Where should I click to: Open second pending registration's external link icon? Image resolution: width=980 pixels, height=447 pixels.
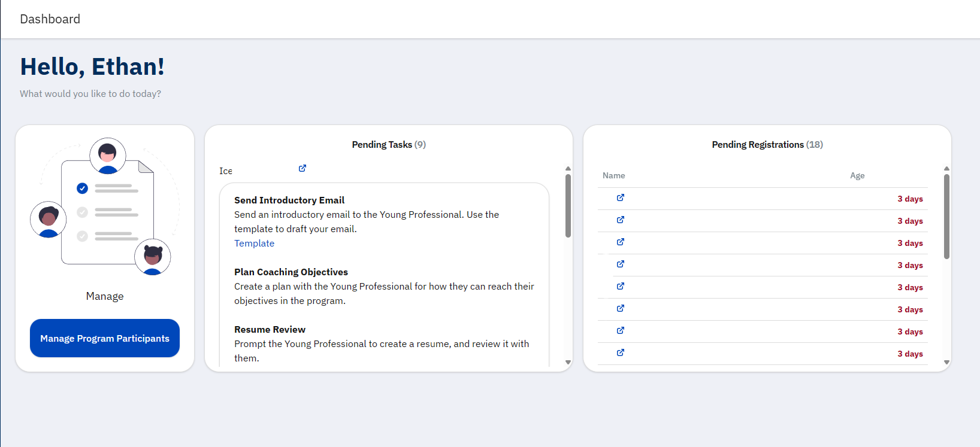[x=621, y=220]
